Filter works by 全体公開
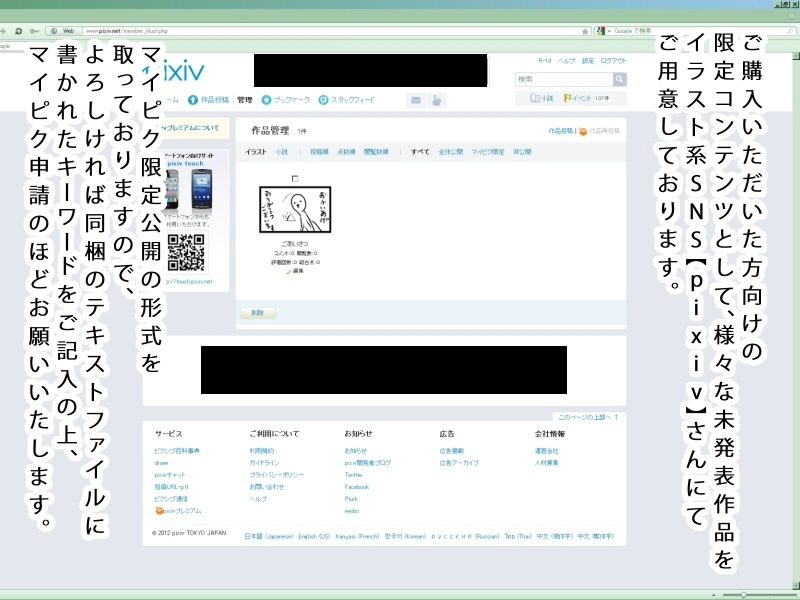 451,152
